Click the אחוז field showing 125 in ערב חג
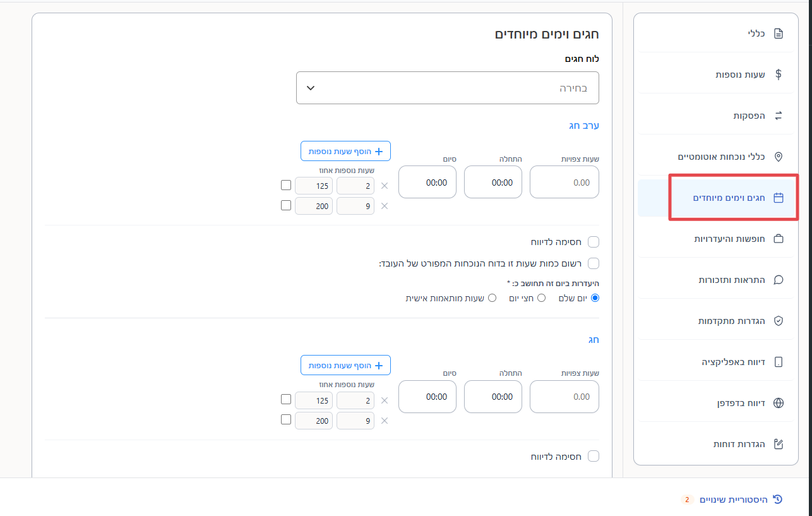The image size is (812, 516). coord(314,186)
